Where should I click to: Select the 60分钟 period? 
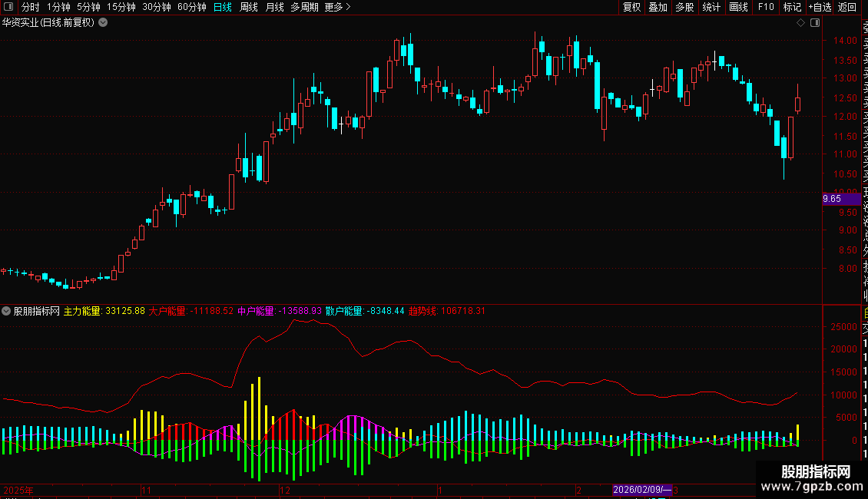coord(192,7)
